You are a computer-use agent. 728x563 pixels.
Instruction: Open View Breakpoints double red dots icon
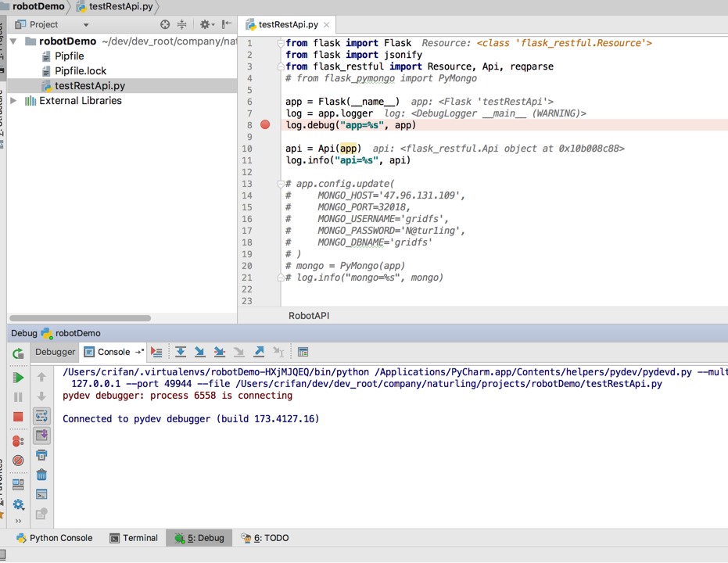tap(18, 441)
